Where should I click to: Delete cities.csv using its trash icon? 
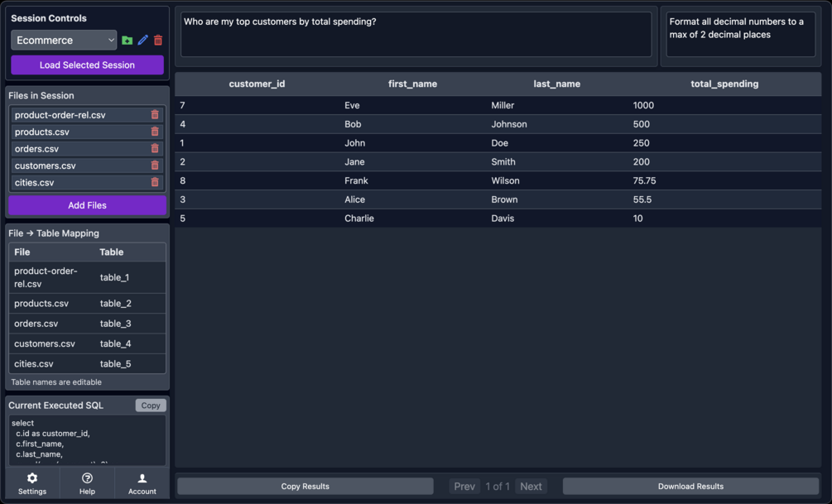tap(155, 183)
